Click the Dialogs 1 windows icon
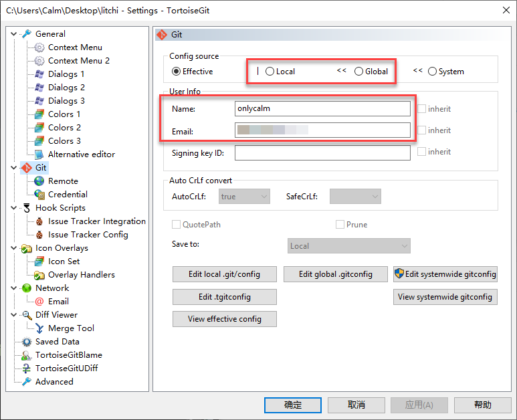The height and width of the screenshot is (420, 517). tap(39, 74)
